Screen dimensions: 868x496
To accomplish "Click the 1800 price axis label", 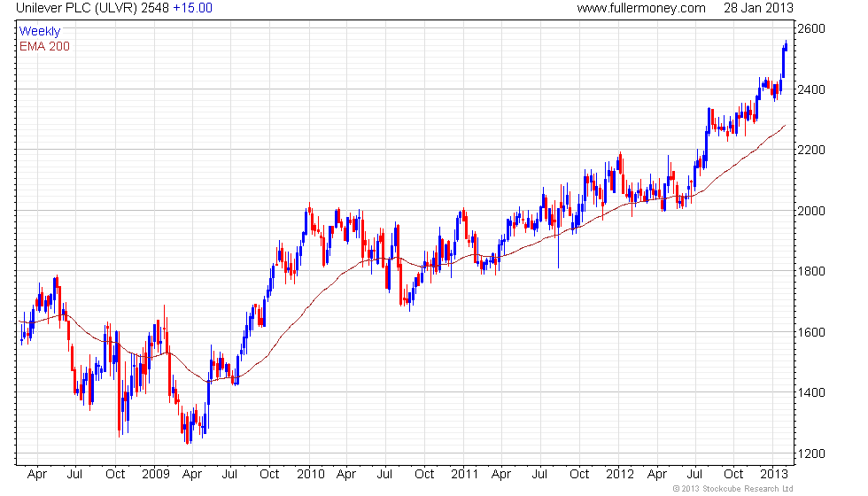I will tap(811, 271).
